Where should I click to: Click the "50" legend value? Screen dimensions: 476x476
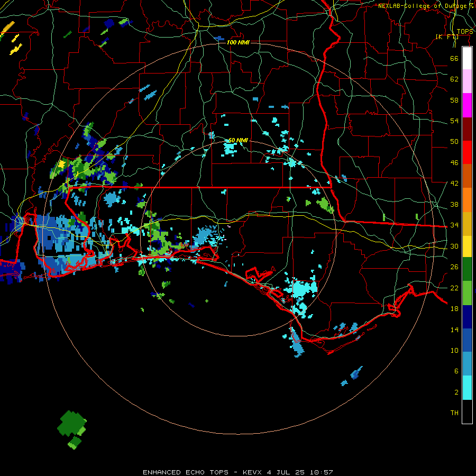[454, 142]
